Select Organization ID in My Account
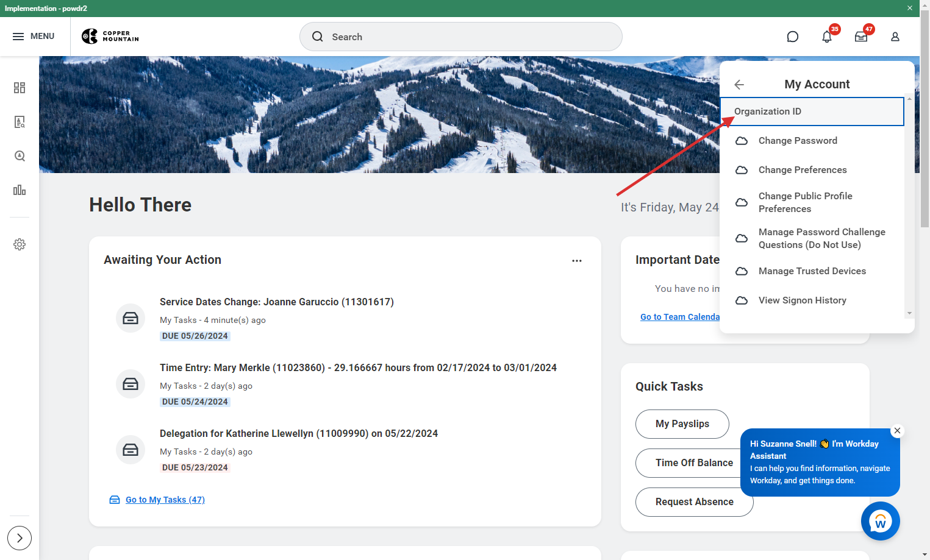The height and width of the screenshot is (560, 930). click(x=812, y=112)
